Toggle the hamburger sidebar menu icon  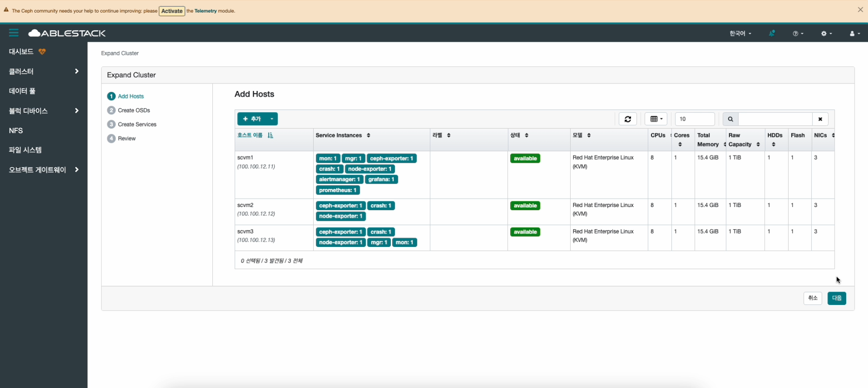click(x=13, y=33)
